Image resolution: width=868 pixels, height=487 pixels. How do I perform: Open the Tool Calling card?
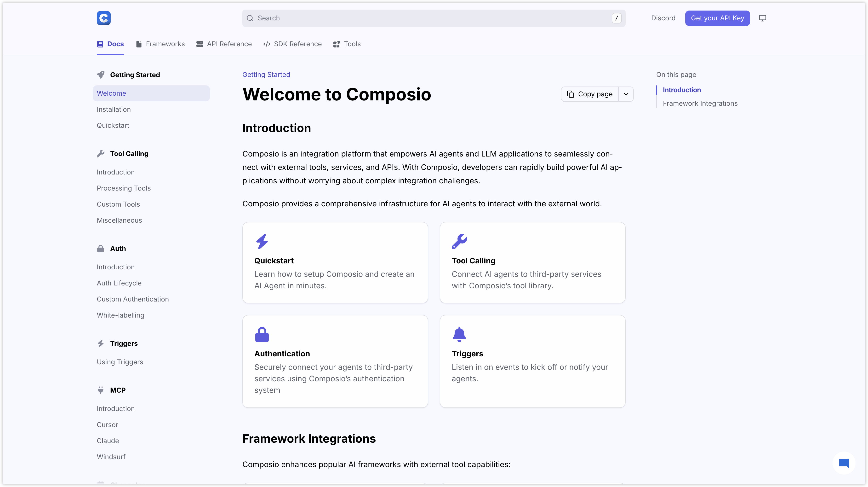(x=532, y=263)
